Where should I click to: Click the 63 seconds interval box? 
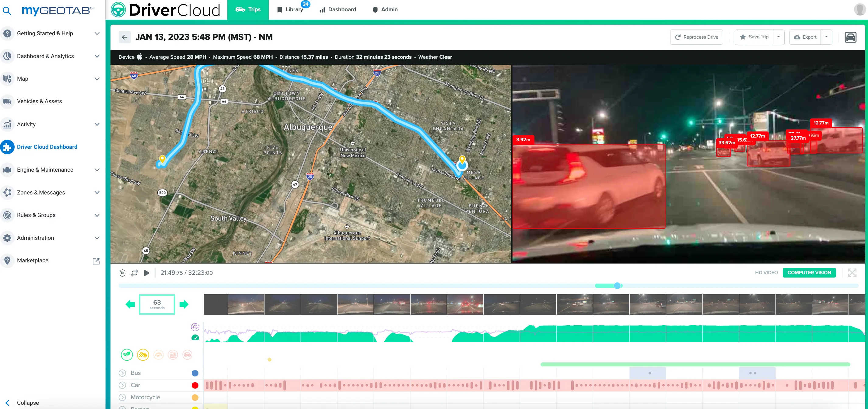click(x=157, y=304)
